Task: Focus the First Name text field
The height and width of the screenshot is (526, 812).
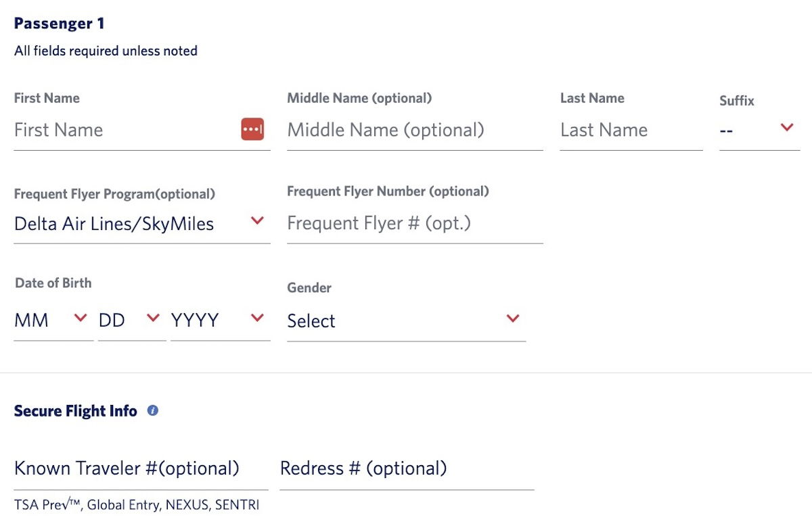Action: 122,130
